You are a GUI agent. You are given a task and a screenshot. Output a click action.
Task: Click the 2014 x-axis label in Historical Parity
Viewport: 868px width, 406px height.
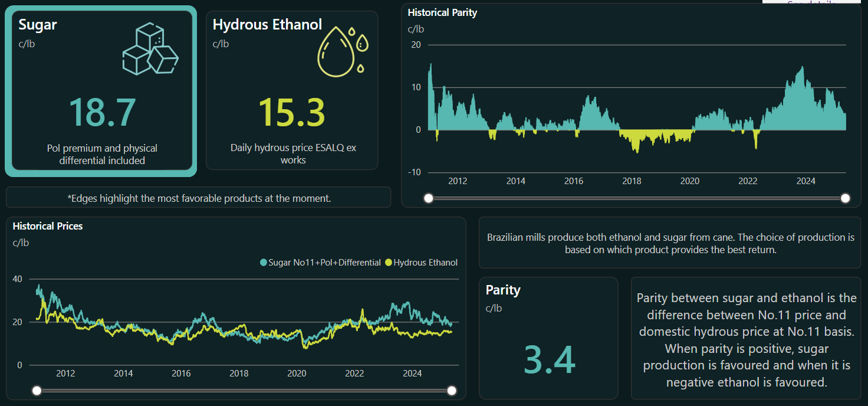click(516, 181)
